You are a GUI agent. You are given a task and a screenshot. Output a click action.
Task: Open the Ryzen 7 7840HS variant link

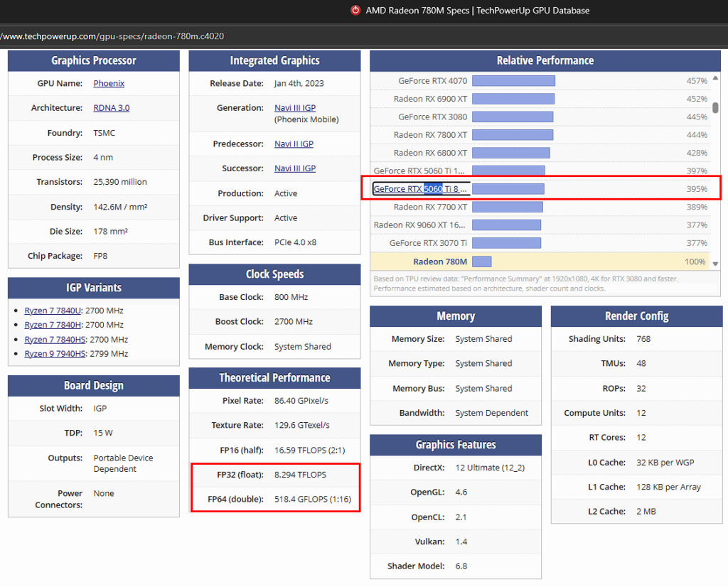pyautogui.click(x=55, y=340)
